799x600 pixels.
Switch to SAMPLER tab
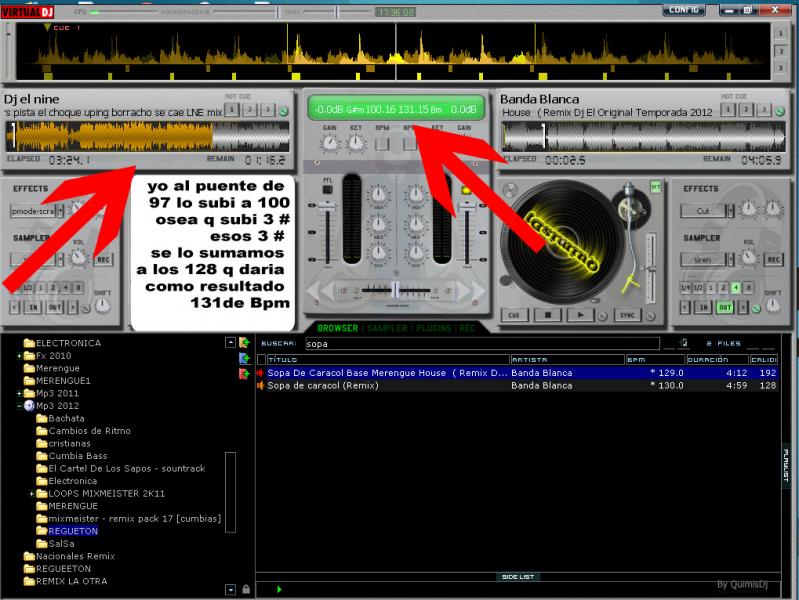coord(387,328)
